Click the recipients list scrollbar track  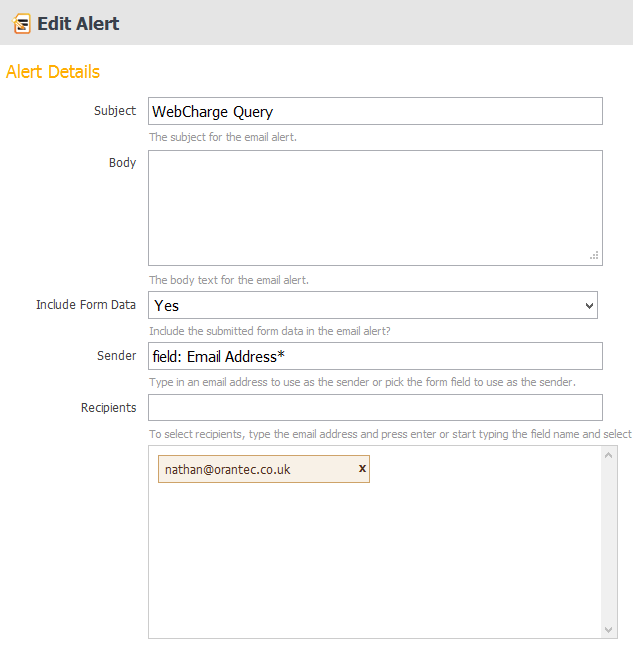tap(609, 540)
